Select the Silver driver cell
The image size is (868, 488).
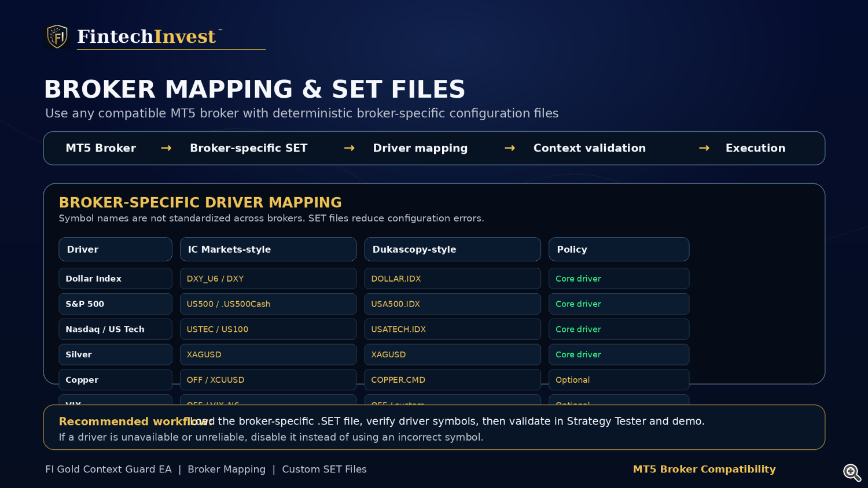(x=115, y=355)
